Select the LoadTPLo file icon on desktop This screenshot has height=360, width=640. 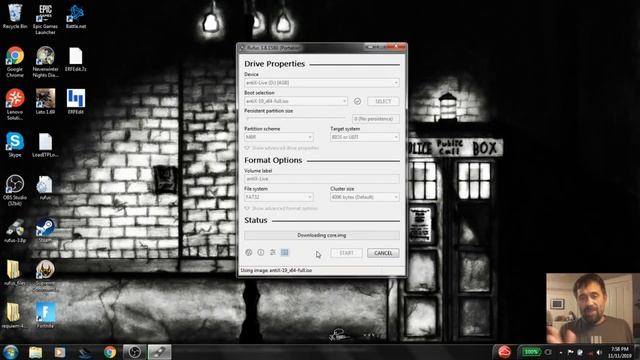tap(45, 145)
